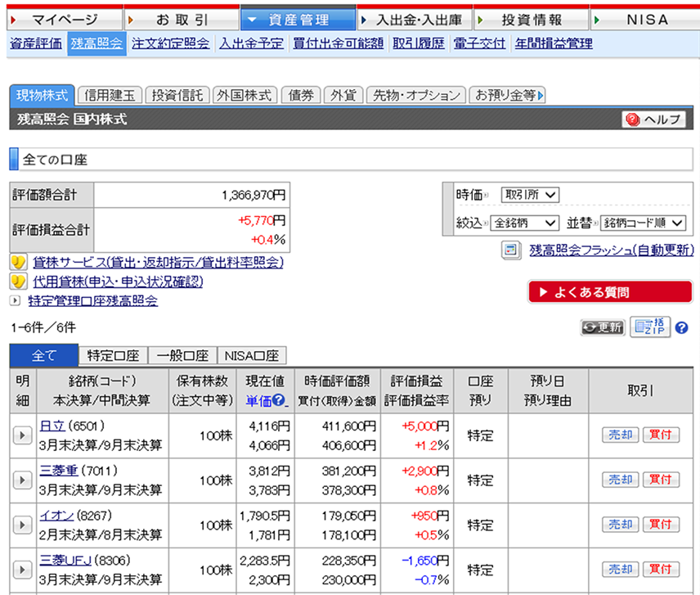The image size is (700, 595).
Task: Open the 絞込 全銘柄 dropdown
Action: (x=524, y=223)
